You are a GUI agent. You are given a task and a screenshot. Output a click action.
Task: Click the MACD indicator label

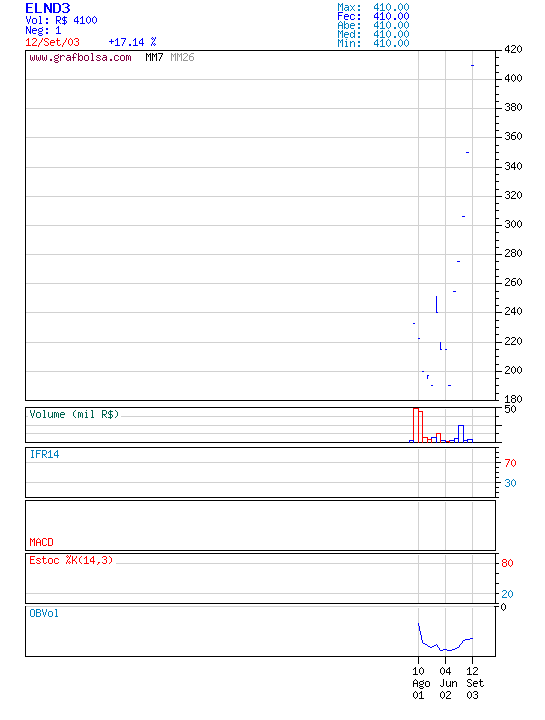[x=41, y=542]
